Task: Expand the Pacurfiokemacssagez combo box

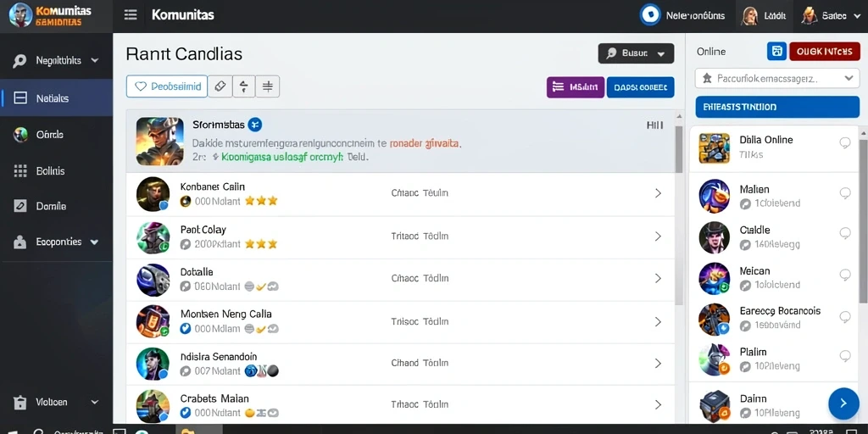Action: (x=776, y=79)
